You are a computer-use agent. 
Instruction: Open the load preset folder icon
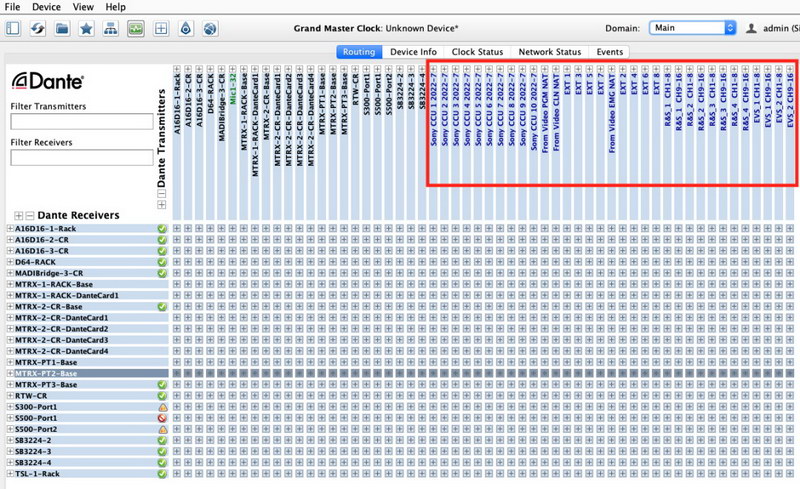62,28
